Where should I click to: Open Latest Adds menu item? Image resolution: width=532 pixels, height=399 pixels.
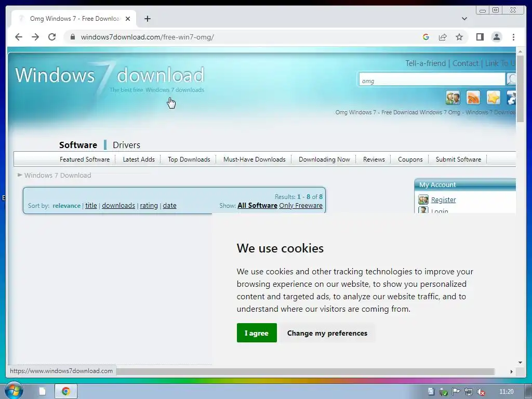139,159
